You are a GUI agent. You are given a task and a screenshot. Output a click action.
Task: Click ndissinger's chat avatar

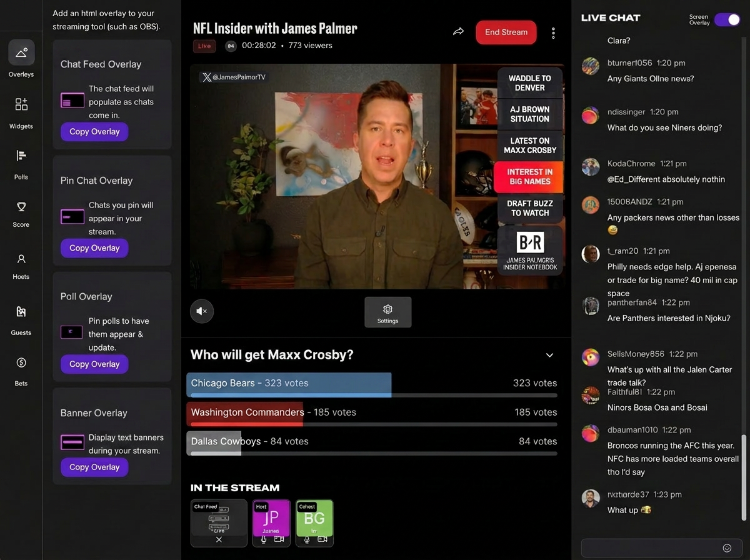591,115
